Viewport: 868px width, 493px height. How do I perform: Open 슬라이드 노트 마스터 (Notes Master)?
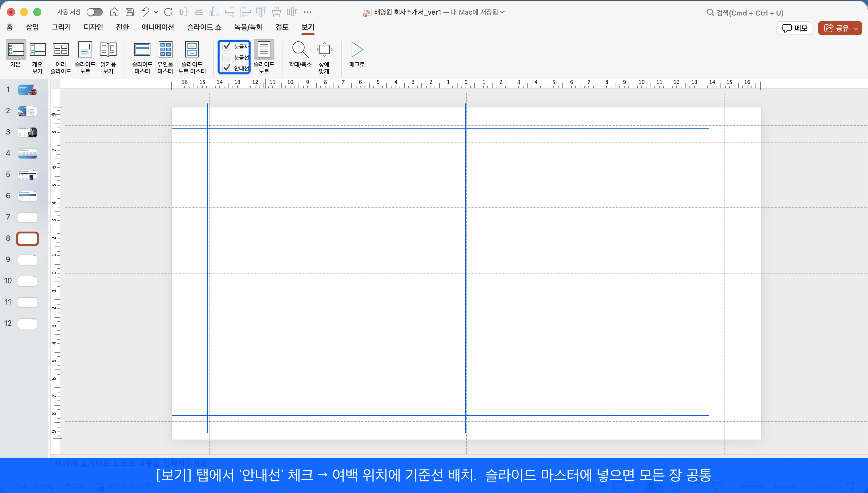pos(192,58)
